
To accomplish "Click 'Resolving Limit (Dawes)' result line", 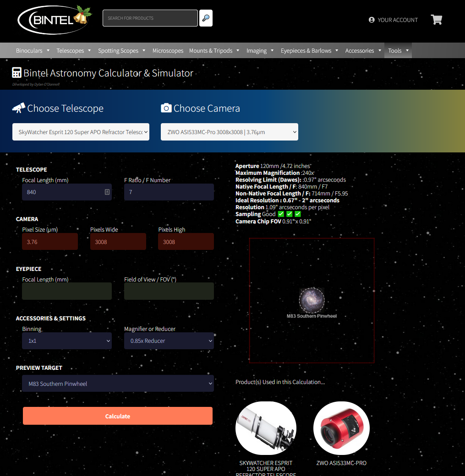I will point(290,180).
